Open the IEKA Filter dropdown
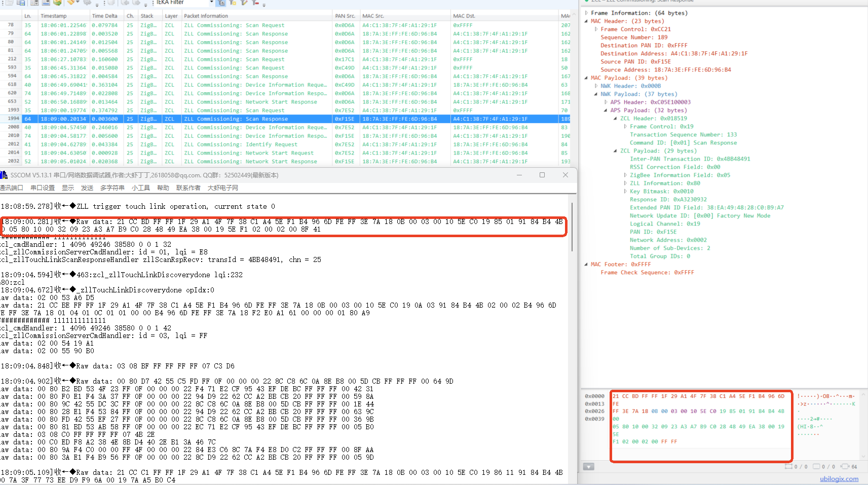Screen dimensions: 868x485 [212, 3]
